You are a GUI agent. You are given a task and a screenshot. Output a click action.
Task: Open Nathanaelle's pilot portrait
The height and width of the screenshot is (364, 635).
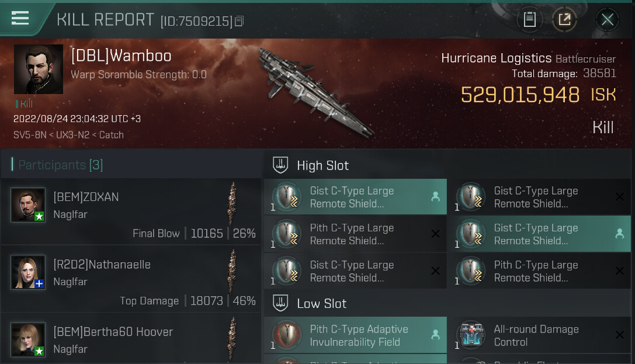click(x=28, y=272)
